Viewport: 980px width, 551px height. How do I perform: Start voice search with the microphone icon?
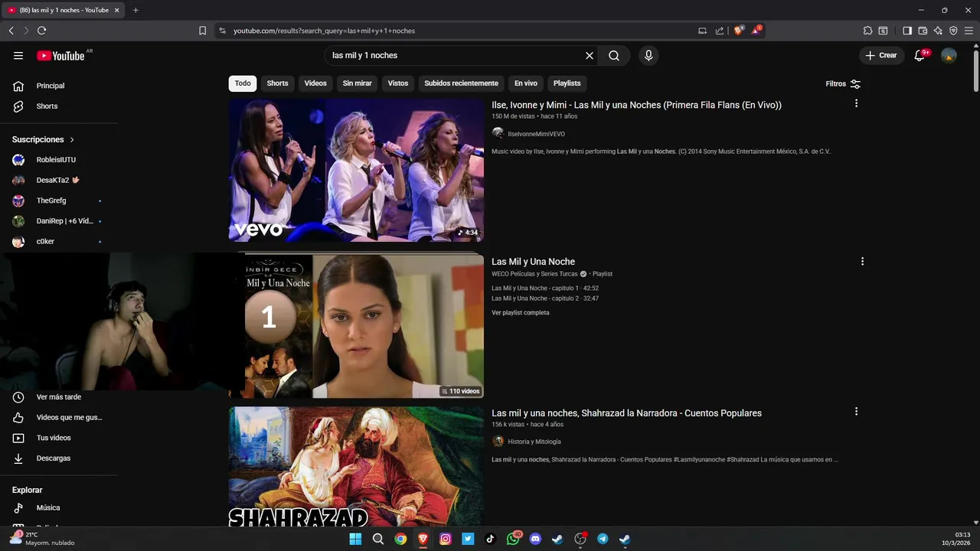click(x=648, y=55)
